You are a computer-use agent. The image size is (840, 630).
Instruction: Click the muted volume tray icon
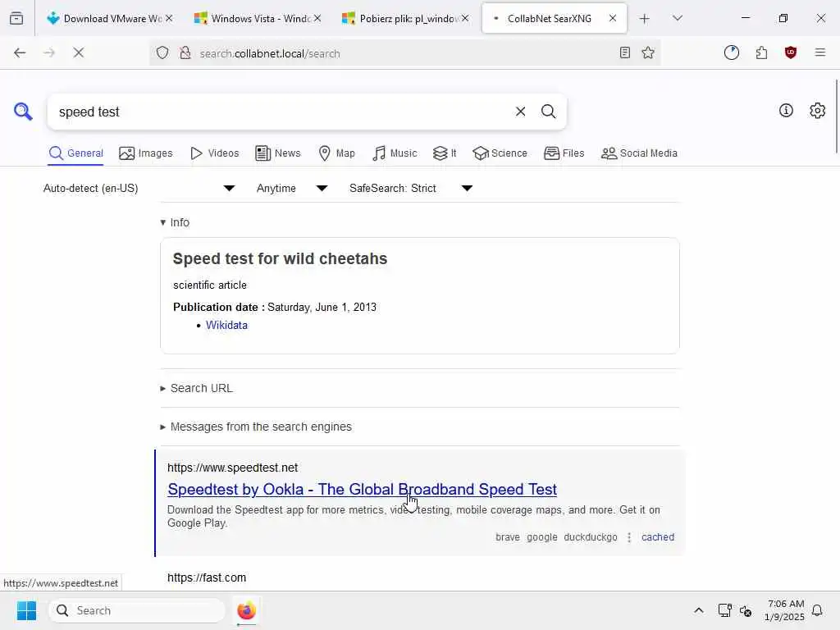[745, 610]
